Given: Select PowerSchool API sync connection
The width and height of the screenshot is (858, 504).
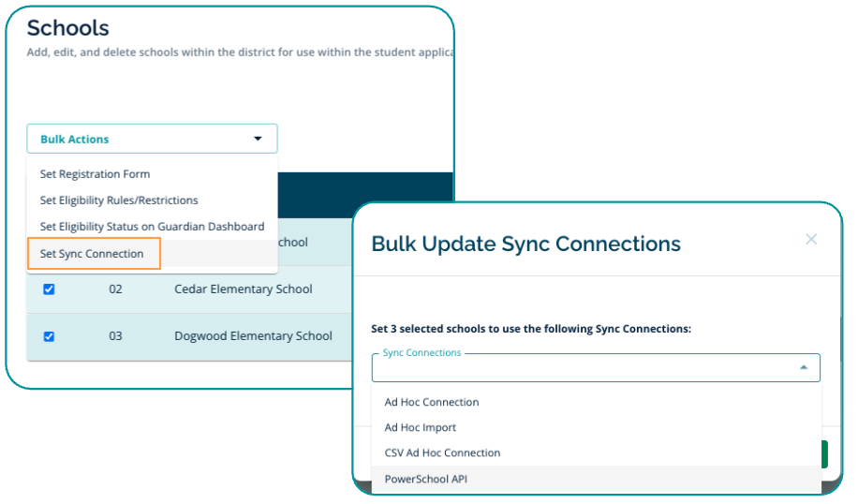Looking at the screenshot, I should [x=426, y=479].
